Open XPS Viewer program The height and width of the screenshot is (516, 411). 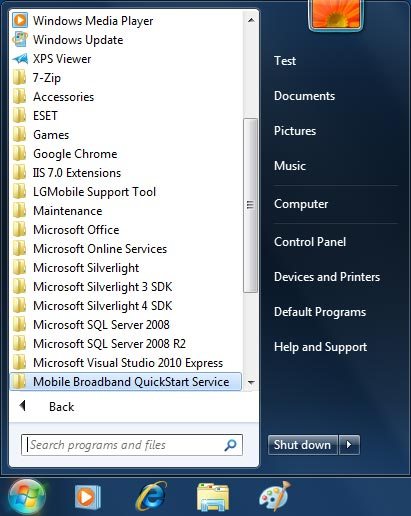point(126,59)
